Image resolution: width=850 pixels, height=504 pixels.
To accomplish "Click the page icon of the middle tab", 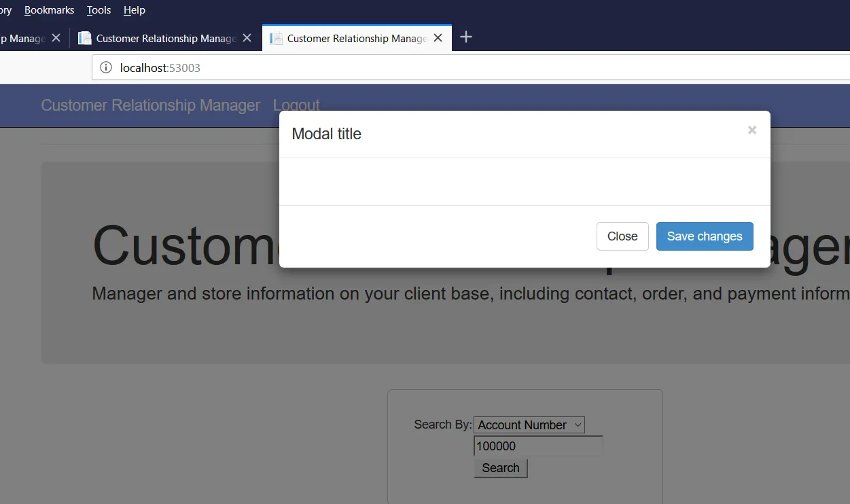I will pyautogui.click(x=85, y=39).
